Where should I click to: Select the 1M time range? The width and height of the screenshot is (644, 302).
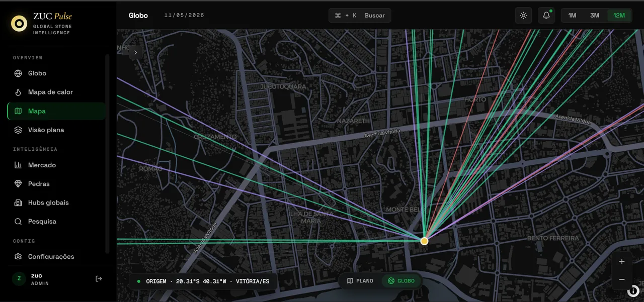(x=572, y=16)
